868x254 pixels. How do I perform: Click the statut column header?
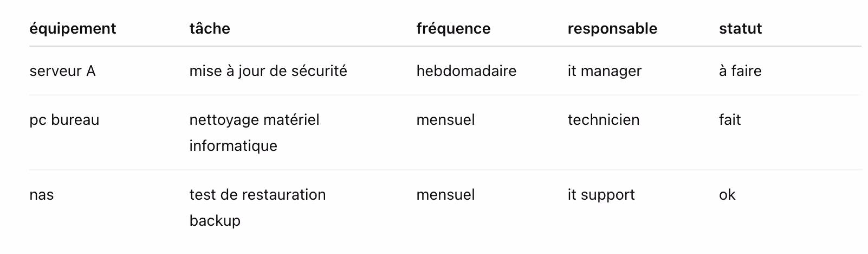pos(740,29)
